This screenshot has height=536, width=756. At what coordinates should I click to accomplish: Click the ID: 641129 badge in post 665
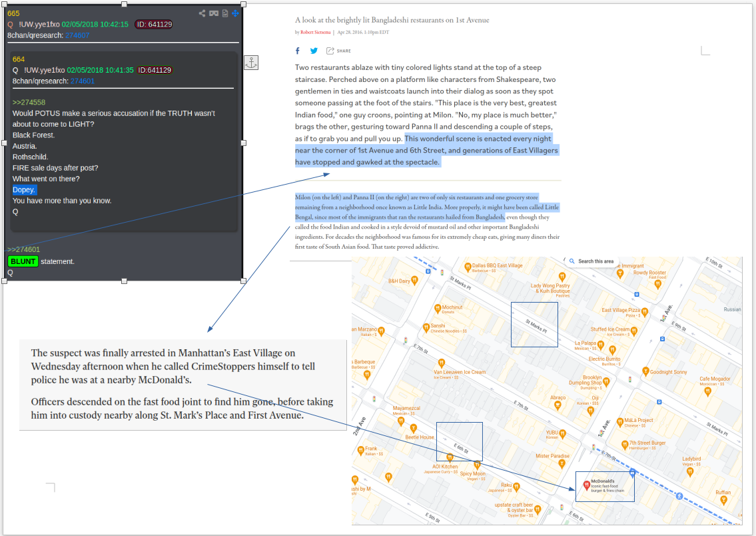pyautogui.click(x=153, y=24)
